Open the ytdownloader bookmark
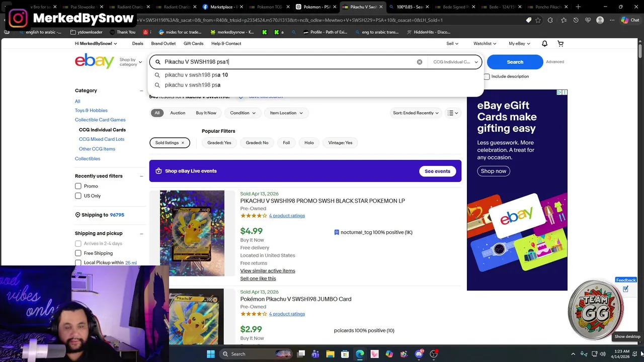 coord(87,32)
